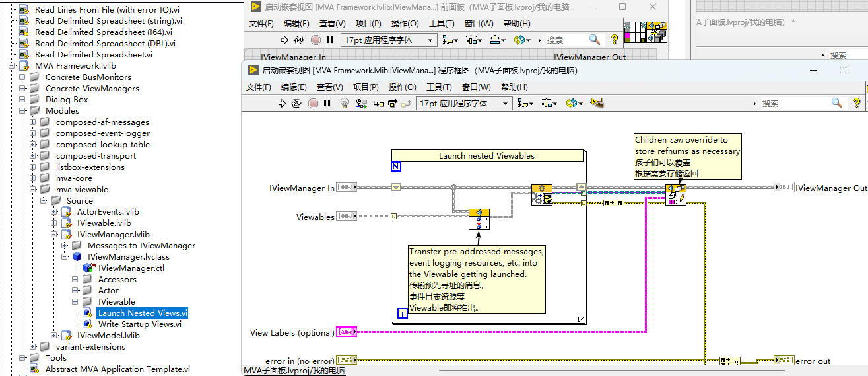Click the Step Into debugging icon

pyautogui.click(x=379, y=103)
